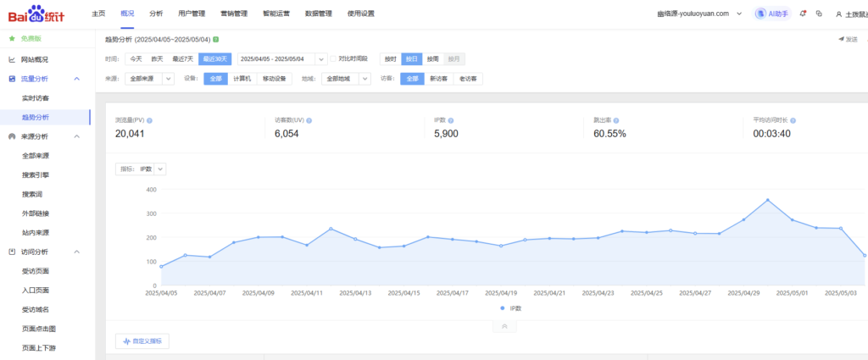Screen dimensions: 868x360
Task: Collapse the chart panel with double chevron
Action: (504, 326)
